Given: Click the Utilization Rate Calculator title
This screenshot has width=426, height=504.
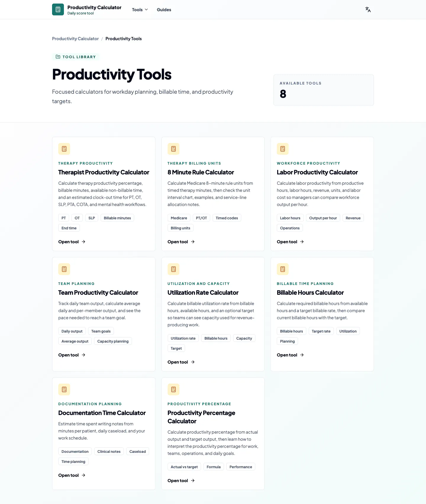Looking at the screenshot, I should tap(203, 293).
